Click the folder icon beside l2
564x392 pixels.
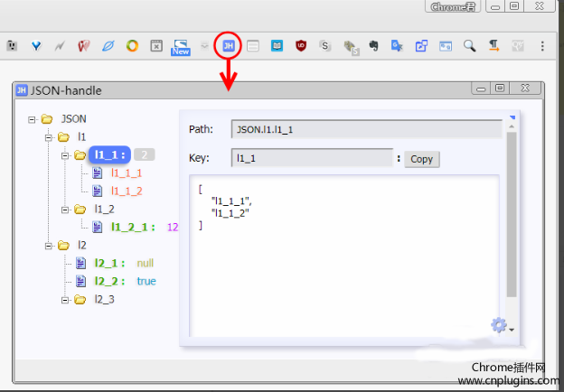tap(63, 246)
